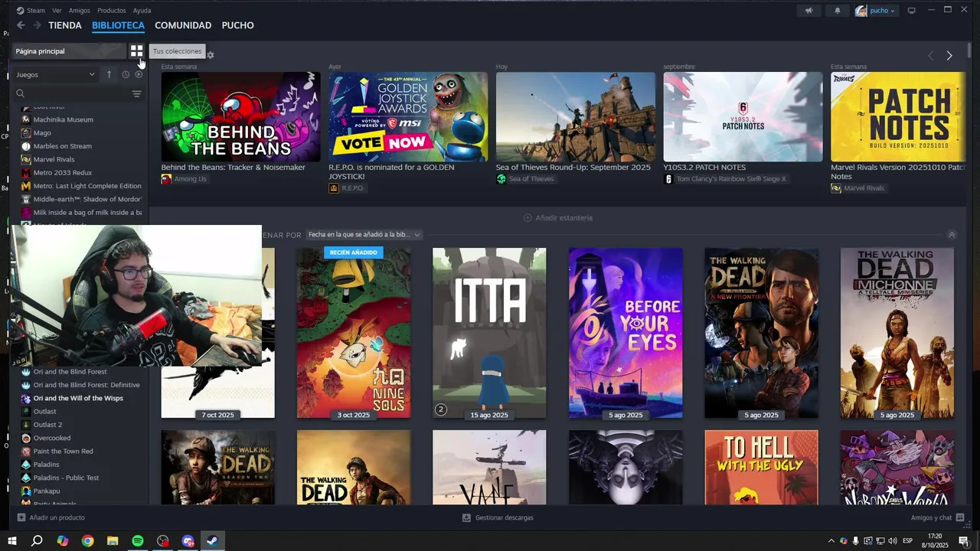Collapse the shelf with the chevron
980x551 pixels.
(x=952, y=235)
